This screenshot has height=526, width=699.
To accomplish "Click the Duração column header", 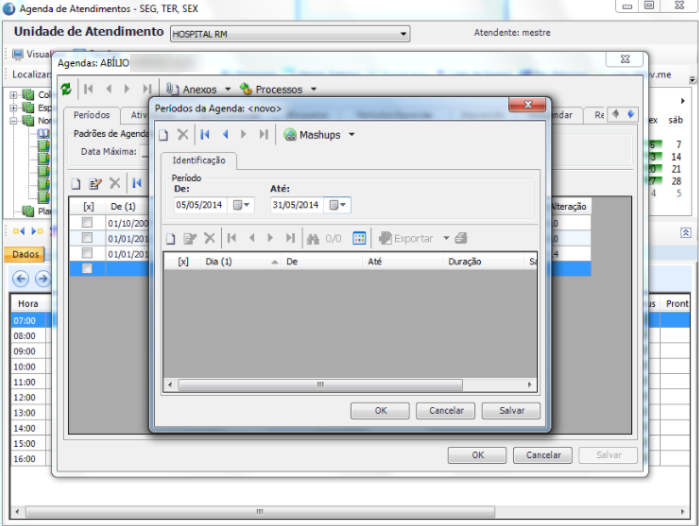I will pos(485,262).
